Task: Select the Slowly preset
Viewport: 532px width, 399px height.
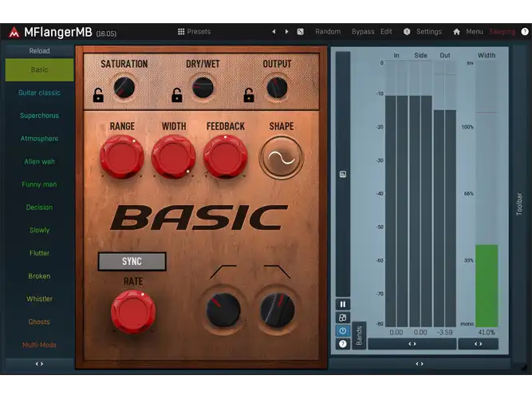Action: (x=39, y=231)
